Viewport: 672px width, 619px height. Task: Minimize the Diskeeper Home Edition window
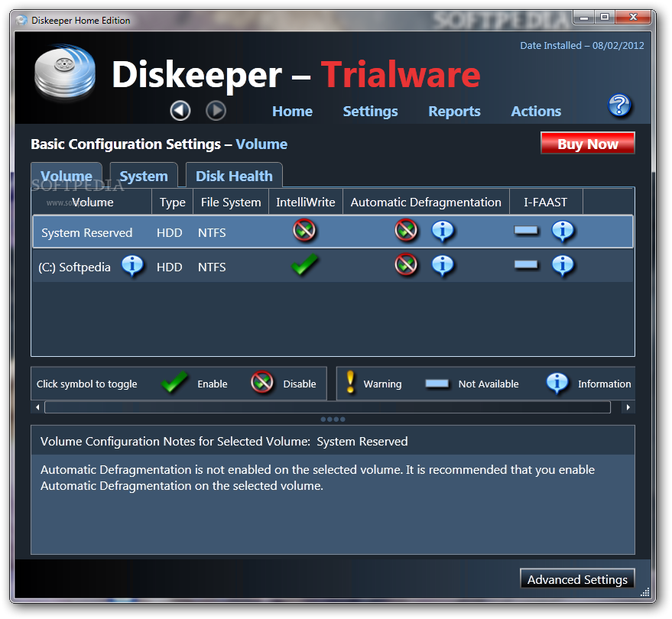584,18
